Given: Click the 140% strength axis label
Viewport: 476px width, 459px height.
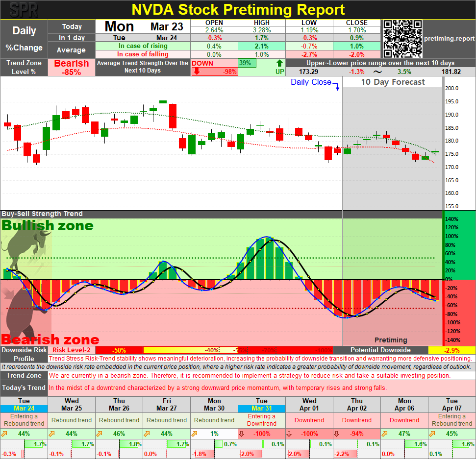Looking at the screenshot, I should pos(451,219).
